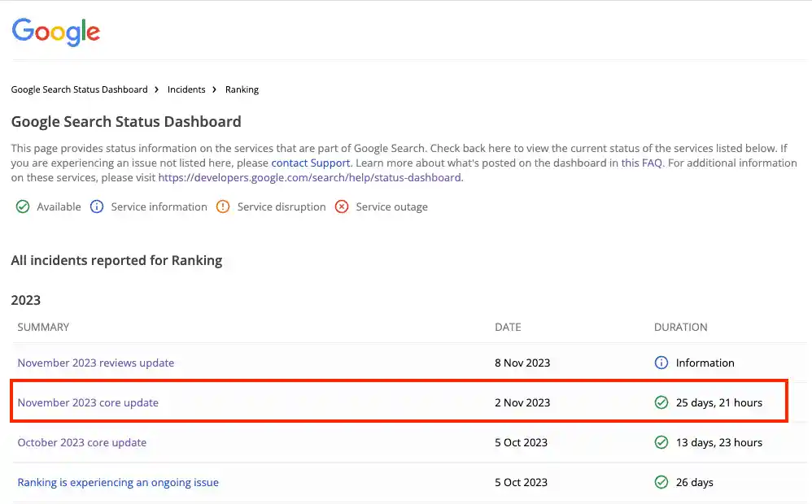
Task: Click the All incidents reported for Ranking heading
Action: coord(116,260)
